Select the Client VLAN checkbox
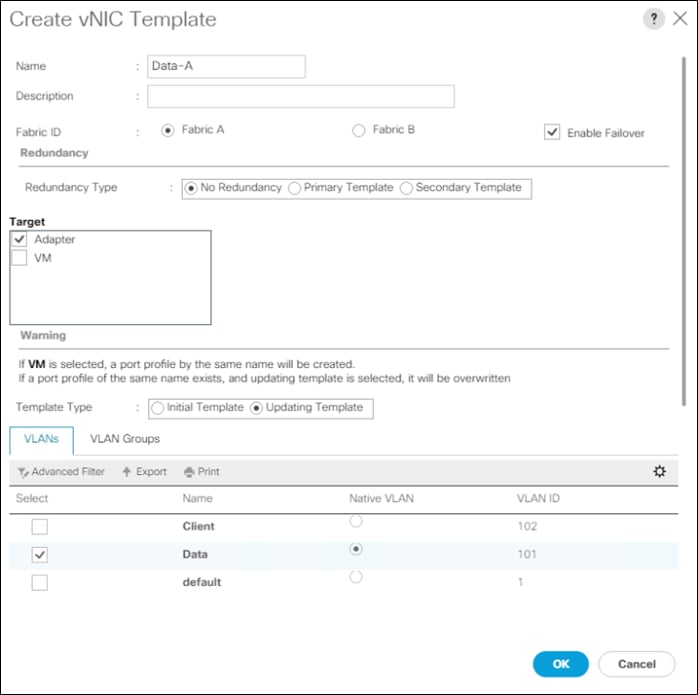The height and width of the screenshot is (695, 698). (x=40, y=527)
